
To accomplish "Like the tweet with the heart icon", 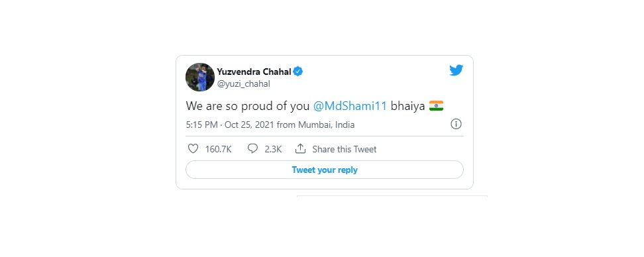I will click(x=193, y=148).
